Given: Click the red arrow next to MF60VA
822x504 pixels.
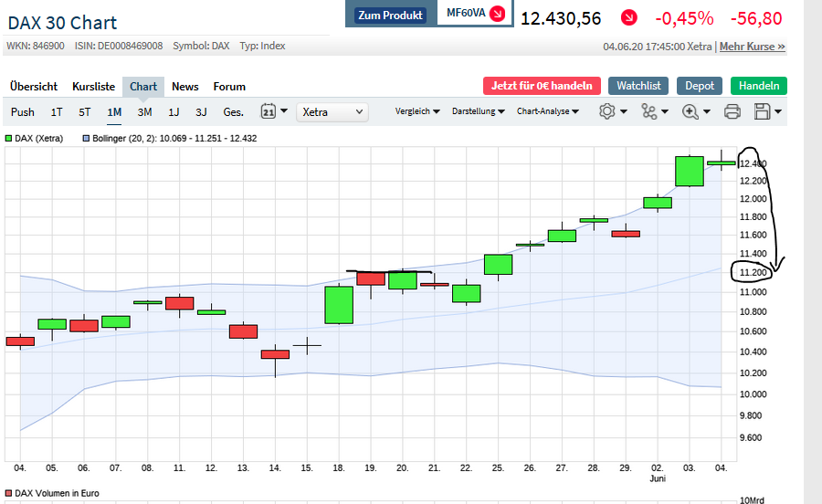Looking at the screenshot, I should click(x=497, y=14).
